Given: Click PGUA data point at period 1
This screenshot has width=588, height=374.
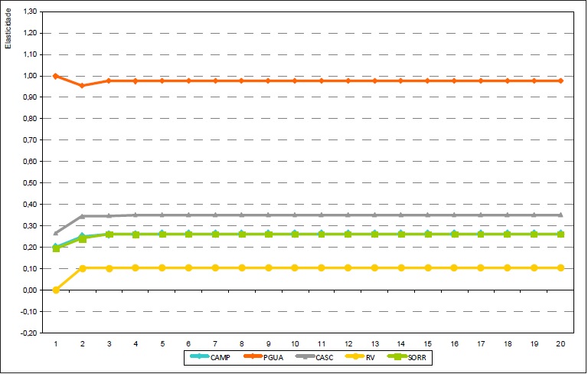Looking at the screenshot, I should click(x=56, y=76).
